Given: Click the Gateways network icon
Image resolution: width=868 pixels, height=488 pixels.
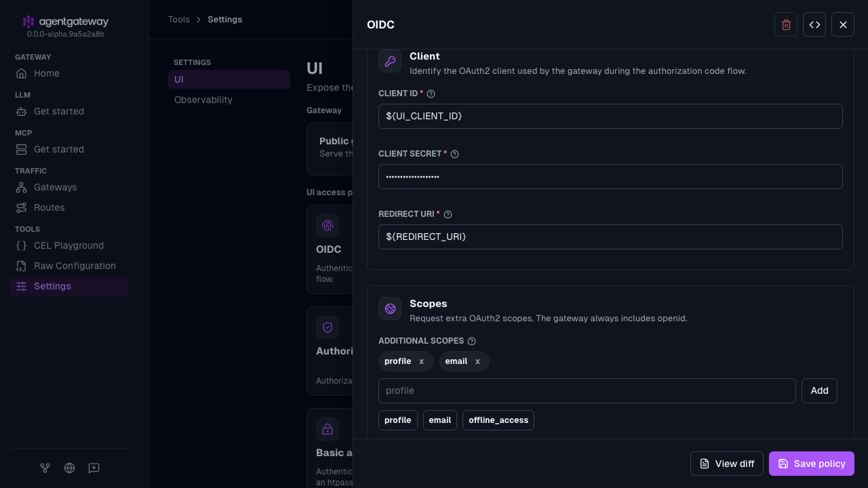Looking at the screenshot, I should click(x=22, y=187).
